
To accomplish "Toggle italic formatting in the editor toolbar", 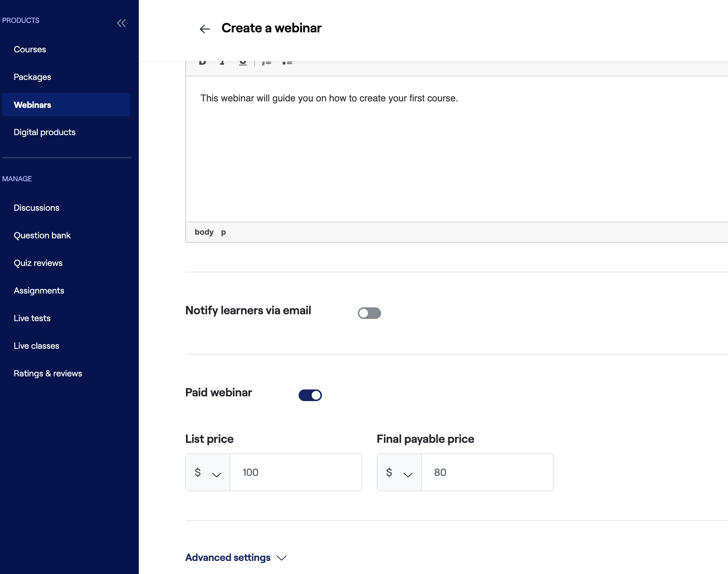I will point(222,63).
